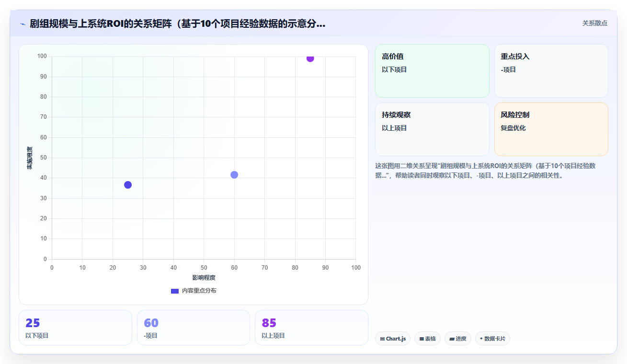The image size is (627, 364).
Task: Click the indigo data point at 25
Action: coord(127,185)
